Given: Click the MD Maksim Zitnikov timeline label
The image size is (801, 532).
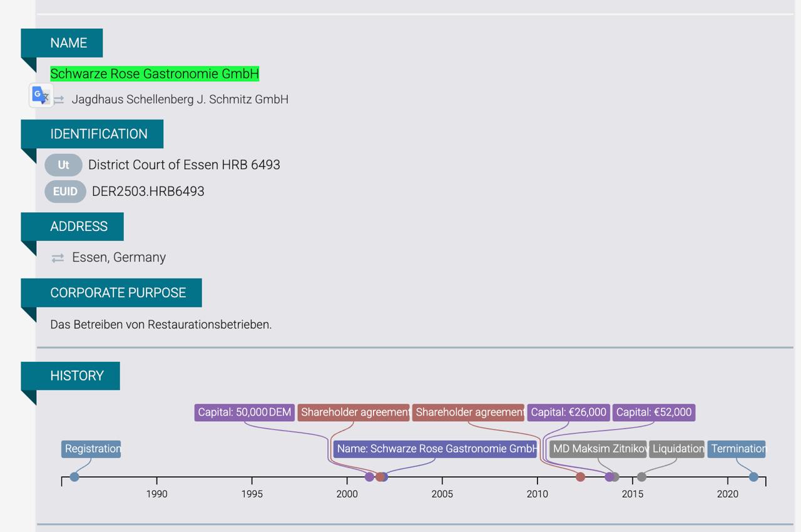Looking at the screenshot, I should tap(598, 449).
